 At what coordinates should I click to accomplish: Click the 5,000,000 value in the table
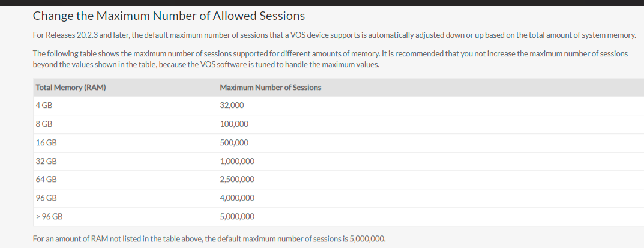coord(238,216)
